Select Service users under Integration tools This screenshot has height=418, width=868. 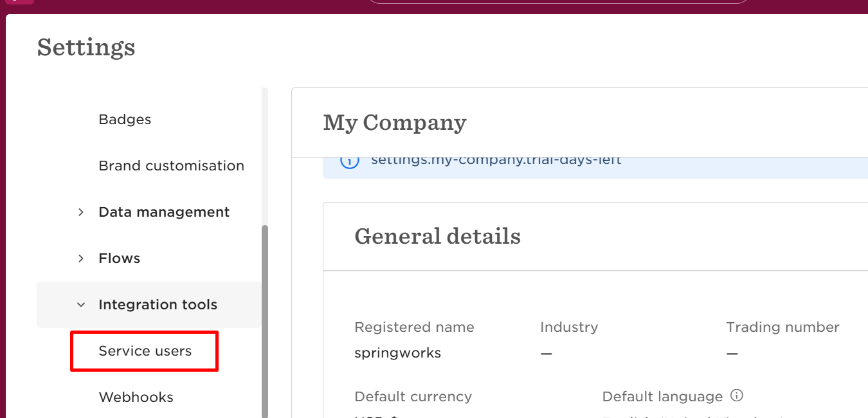(x=145, y=351)
